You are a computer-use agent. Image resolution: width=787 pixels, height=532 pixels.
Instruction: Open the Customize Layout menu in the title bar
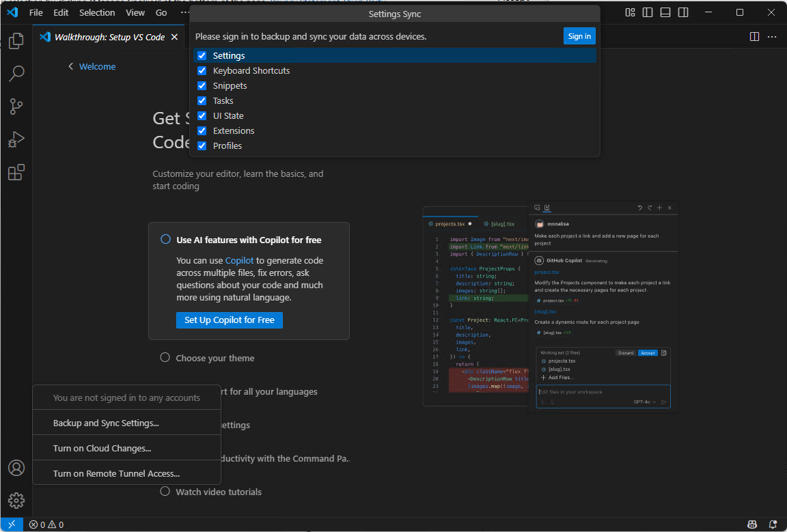(x=629, y=12)
